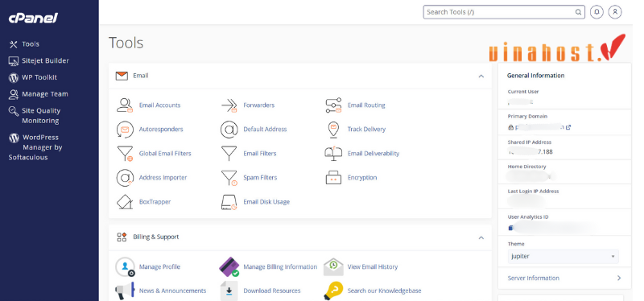Open the Theme dropdown showing jupiter

[x=563, y=256]
